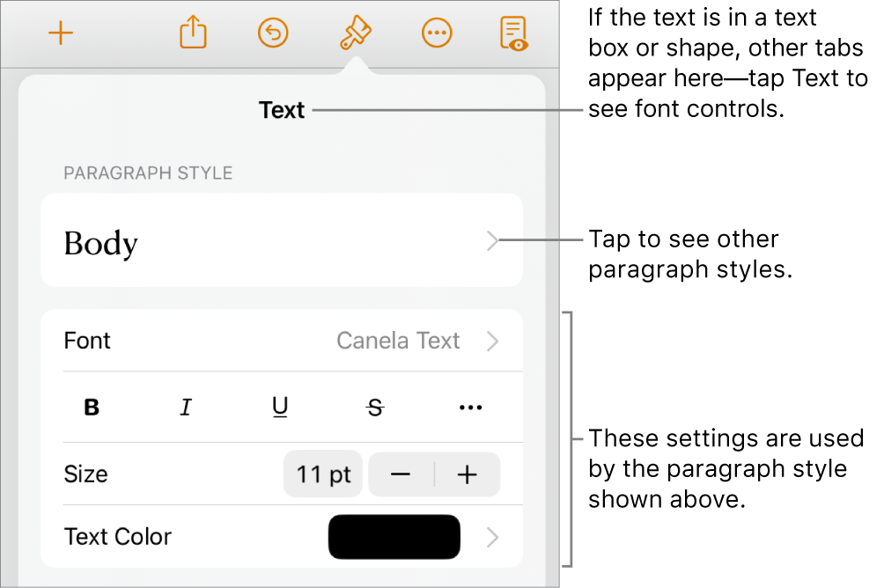Toggle Italic formatting
884x588 pixels.
pyautogui.click(x=186, y=408)
